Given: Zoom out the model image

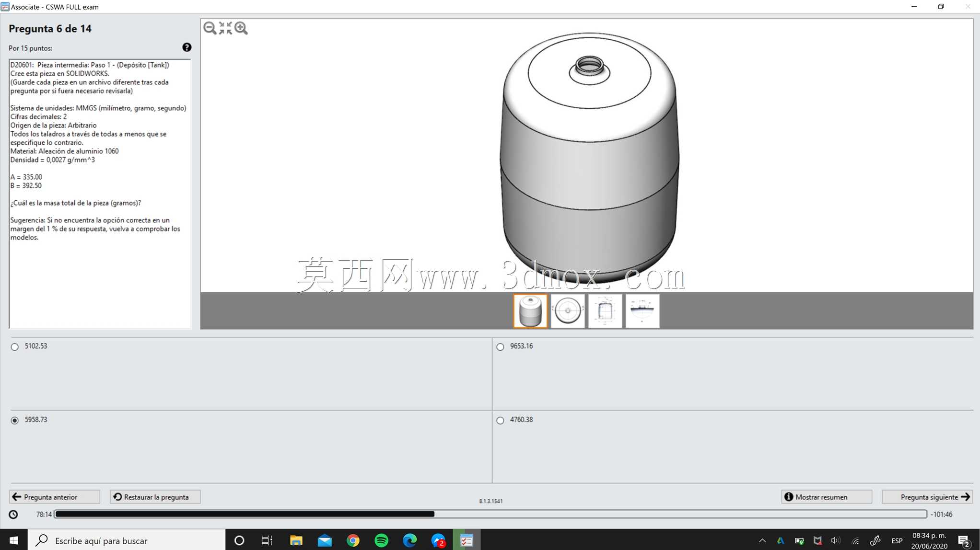Looking at the screenshot, I should [210, 28].
